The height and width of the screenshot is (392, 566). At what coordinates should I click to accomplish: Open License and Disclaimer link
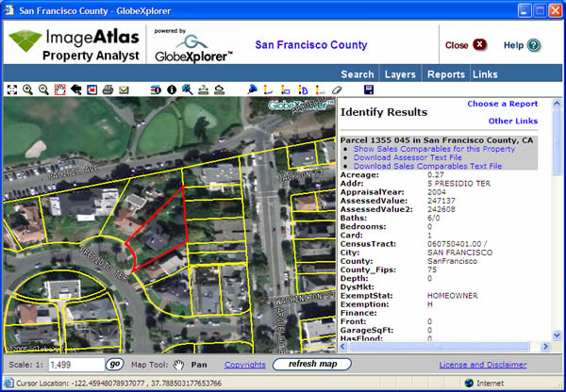click(x=483, y=365)
